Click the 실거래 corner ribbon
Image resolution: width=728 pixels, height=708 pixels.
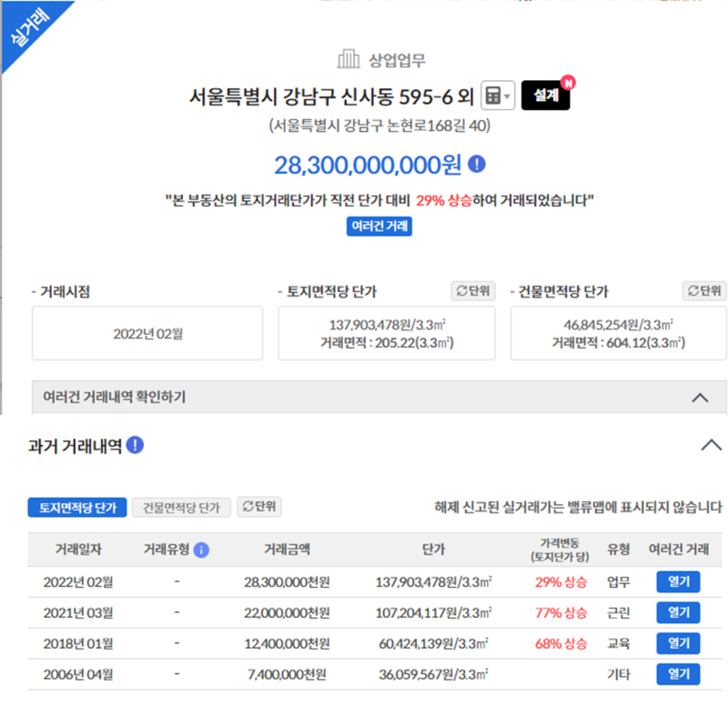[30, 28]
